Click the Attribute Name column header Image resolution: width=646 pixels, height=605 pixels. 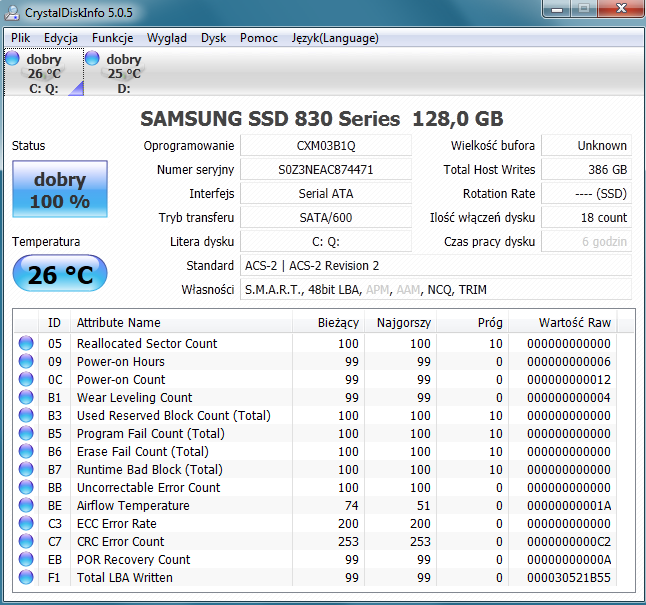[x=182, y=322]
